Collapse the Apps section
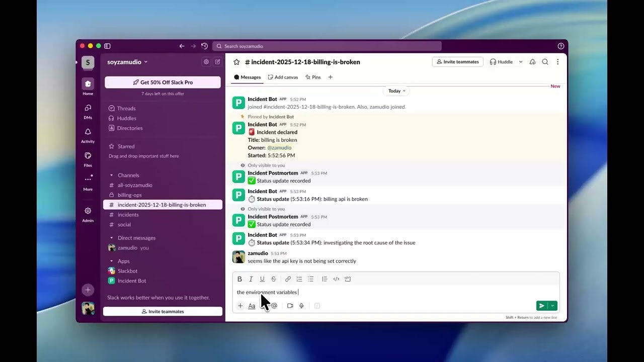 coord(111,261)
